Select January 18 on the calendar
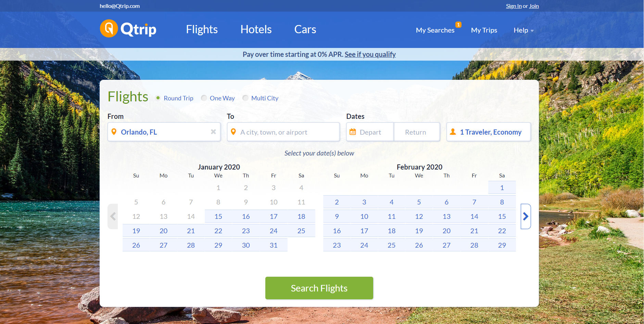This screenshot has height=324, width=644. pos(301,216)
